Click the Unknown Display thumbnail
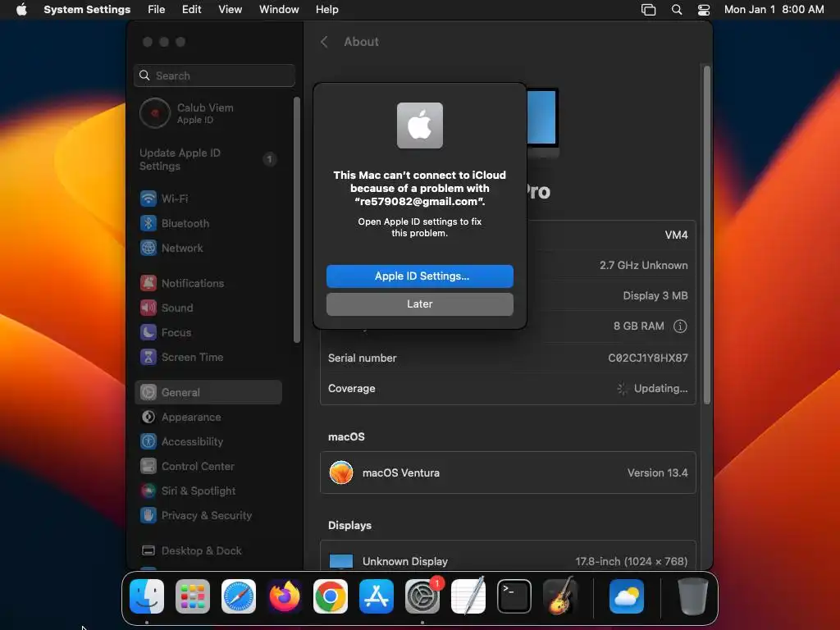Screen dimensions: 840x630 (x=341, y=561)
